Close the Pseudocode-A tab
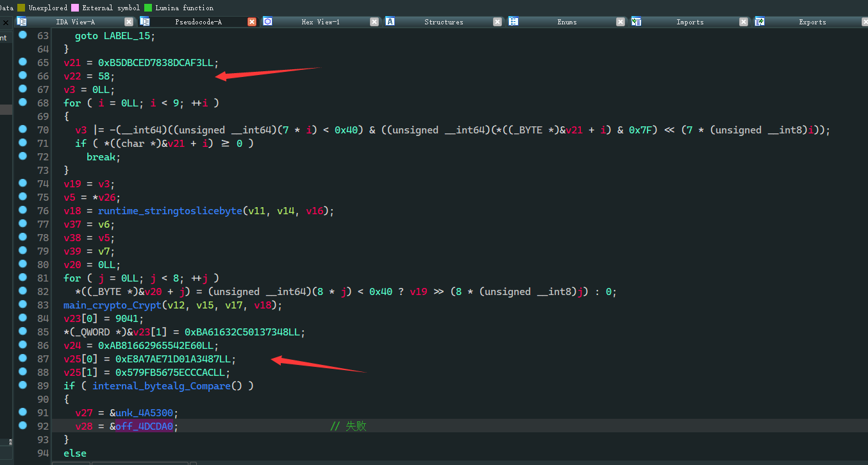This screenshot has width=868, height=465. point(252,22)
